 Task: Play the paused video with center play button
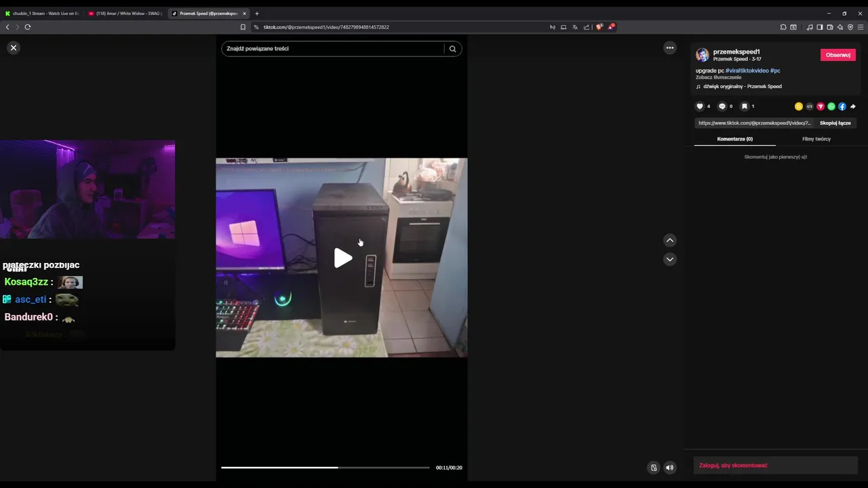[342, 258]
